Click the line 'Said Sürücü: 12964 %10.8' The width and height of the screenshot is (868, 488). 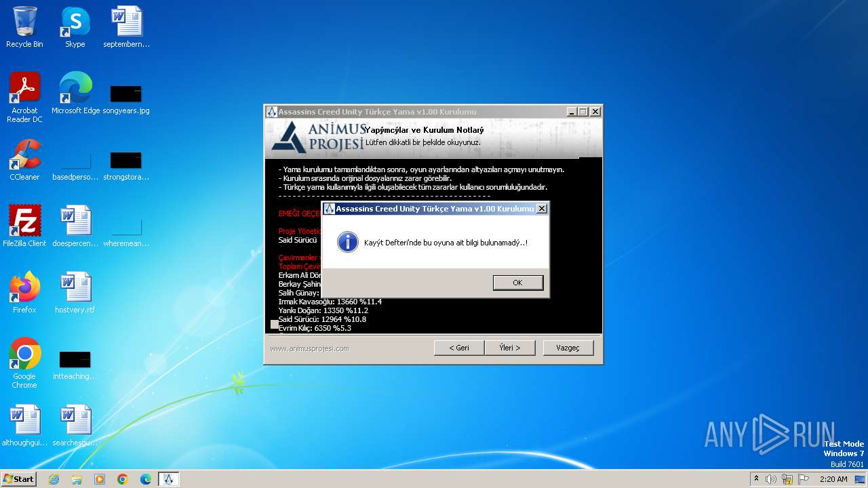coord(322,319)
